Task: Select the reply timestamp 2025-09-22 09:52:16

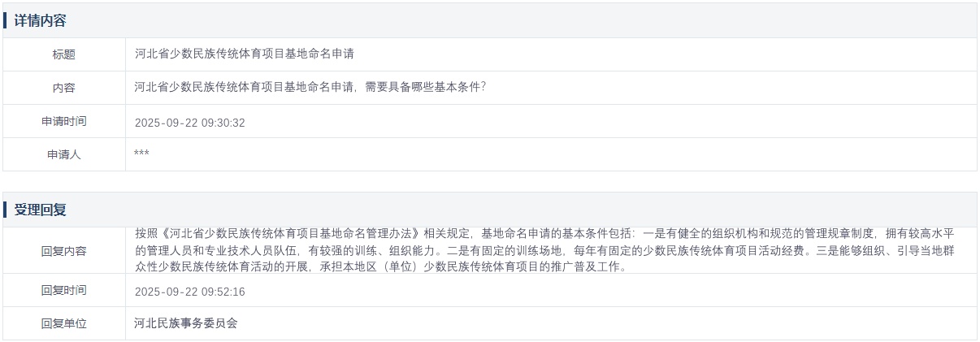Action: [189, 292]
